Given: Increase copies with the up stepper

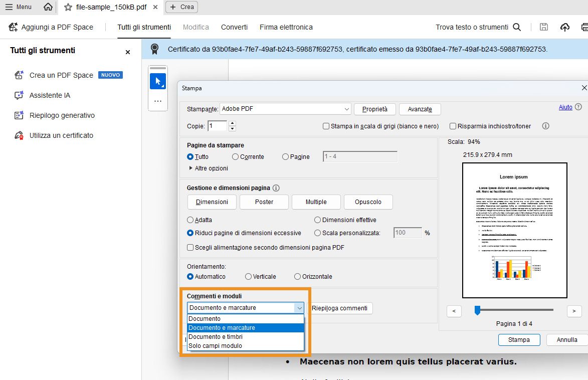Looking at the screenshot, I should [x=232, y=123].
